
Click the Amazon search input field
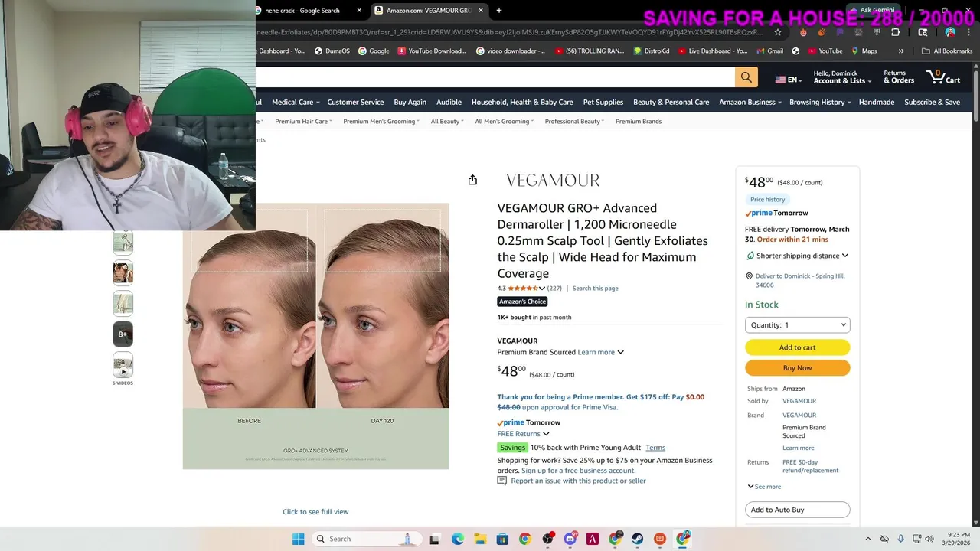(x=495, y=77)
